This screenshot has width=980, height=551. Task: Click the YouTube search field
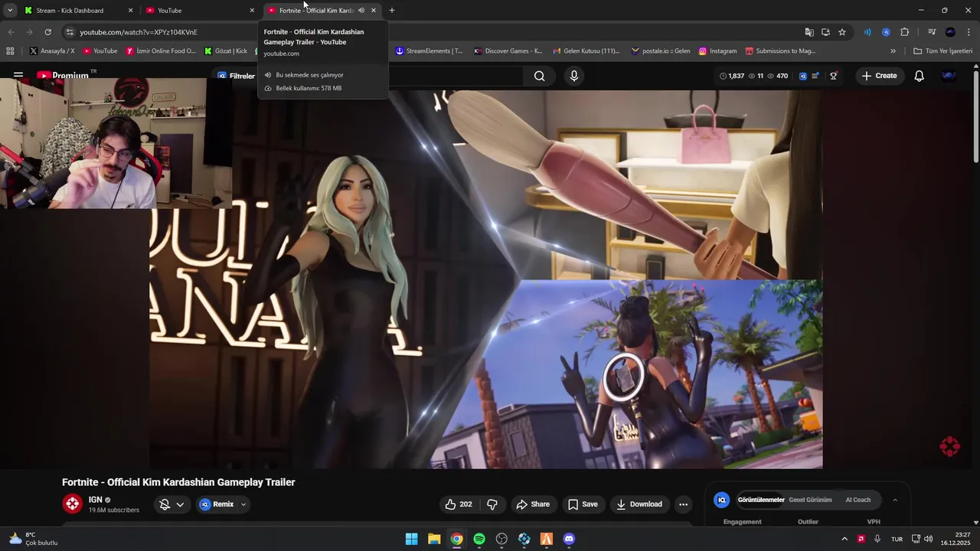tap(456, 76)
